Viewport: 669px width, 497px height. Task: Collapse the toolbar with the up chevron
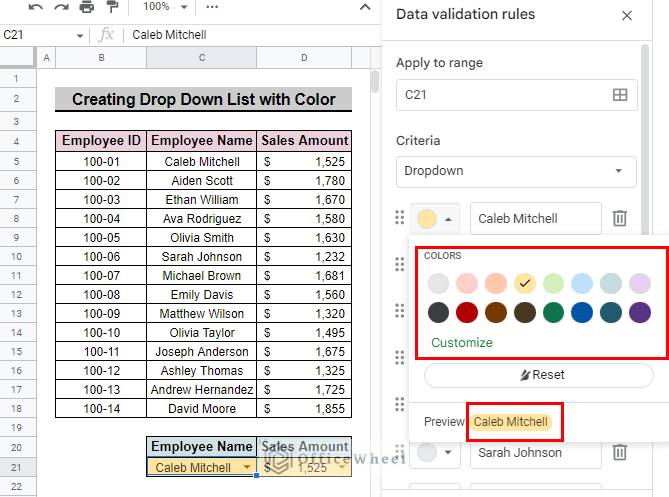[365, 7]
